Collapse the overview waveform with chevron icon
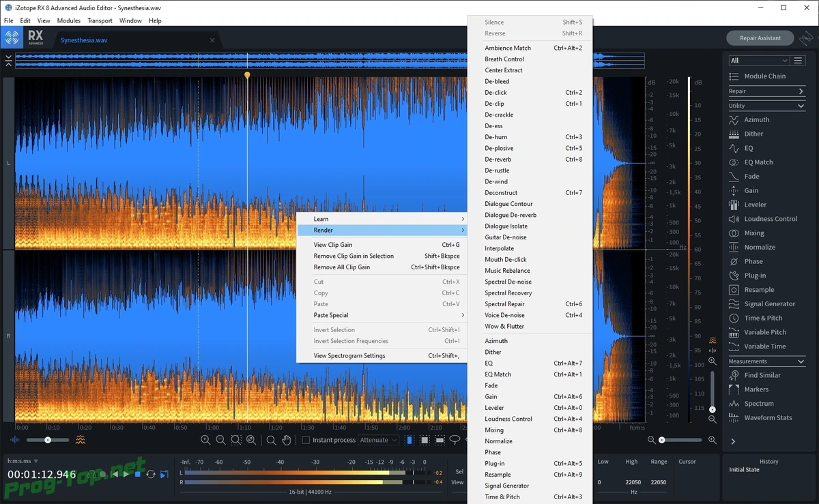This screenshot has height=504, width=819. point(8,61)
